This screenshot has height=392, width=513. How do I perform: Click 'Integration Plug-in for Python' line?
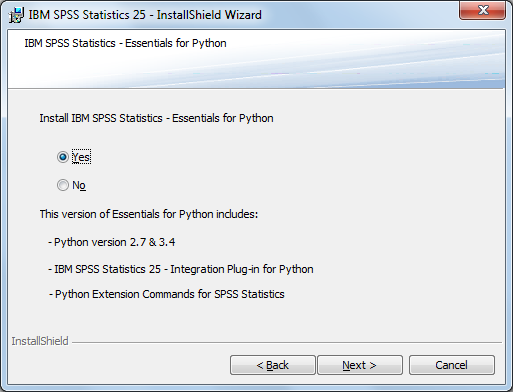(181, 269)
